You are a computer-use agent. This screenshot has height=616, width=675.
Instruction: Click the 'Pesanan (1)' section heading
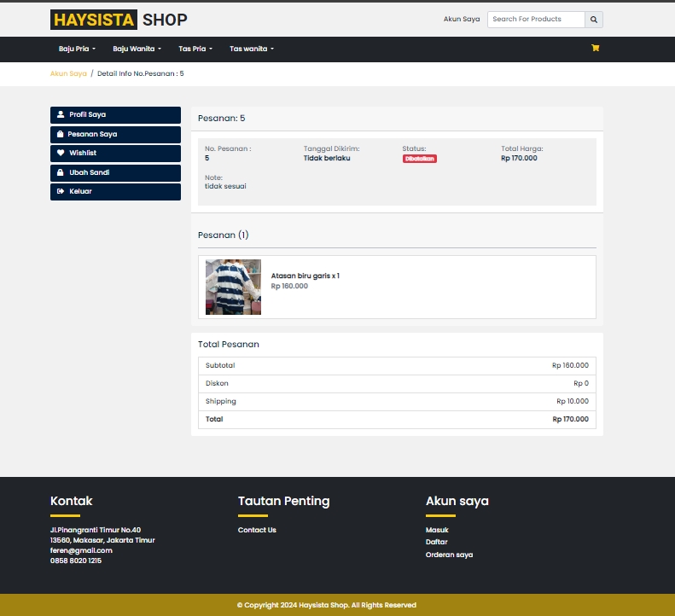224,235
